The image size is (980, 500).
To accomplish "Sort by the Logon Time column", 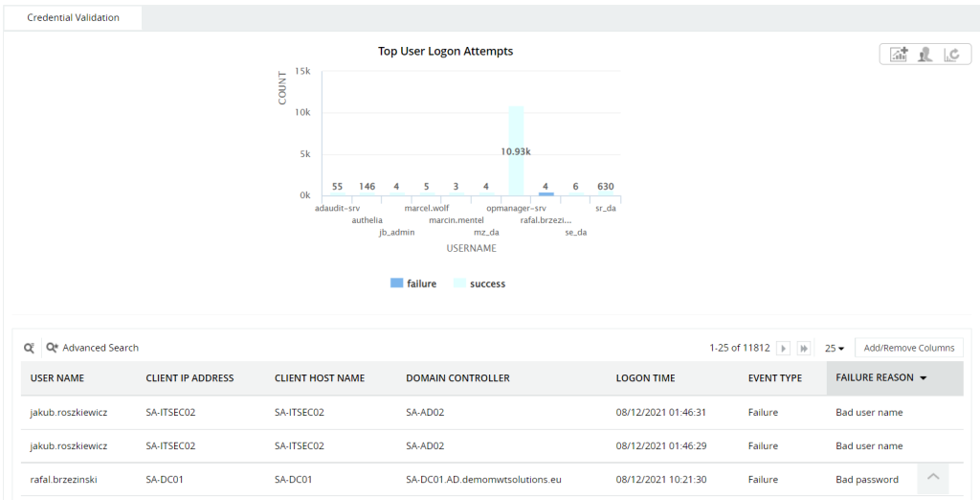I will click(x=645, y=378).
